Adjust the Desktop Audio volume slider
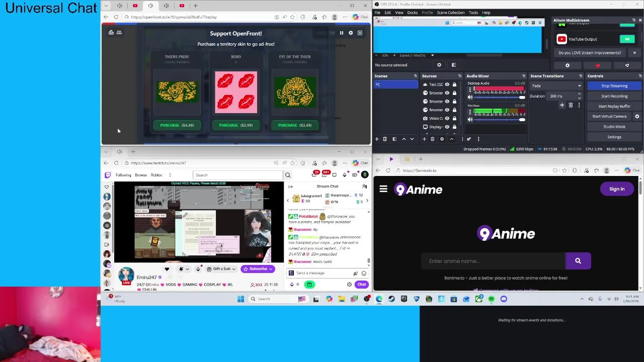Viewport: 644px width, 362px height. click(500, 97)
